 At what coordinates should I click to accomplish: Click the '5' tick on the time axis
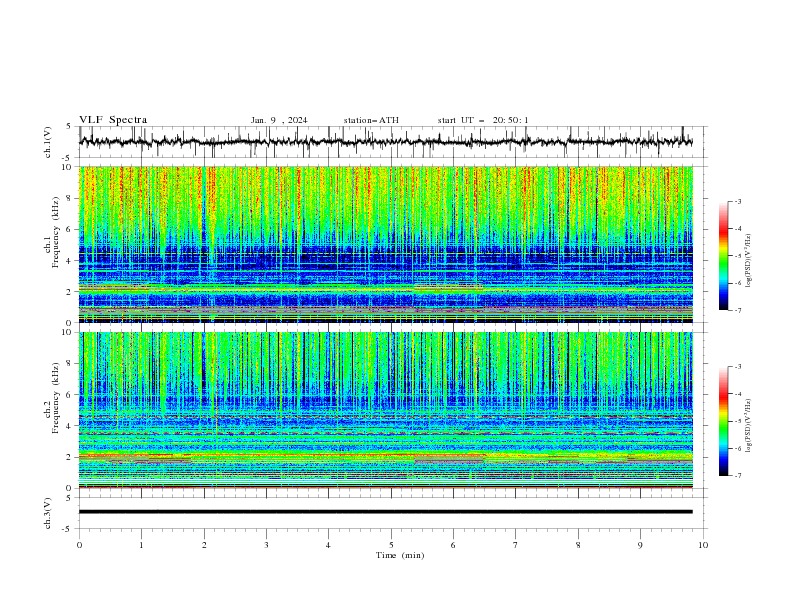click(391, 545)
